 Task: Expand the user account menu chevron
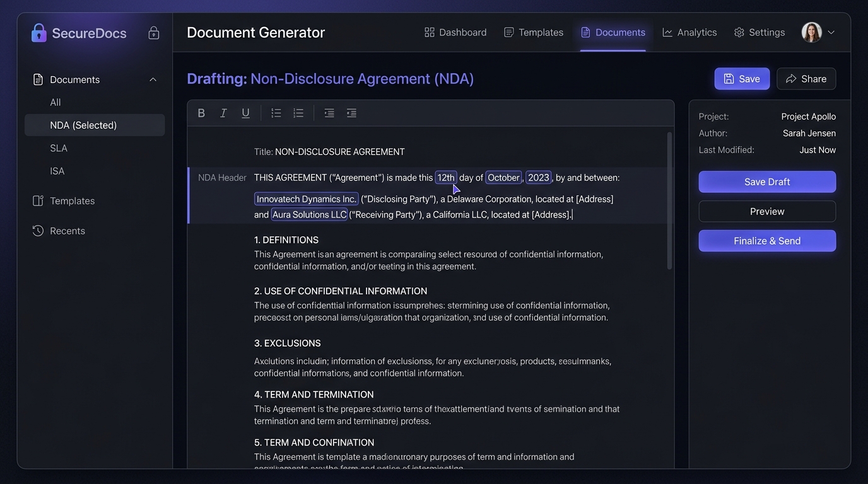click(831, 32)
